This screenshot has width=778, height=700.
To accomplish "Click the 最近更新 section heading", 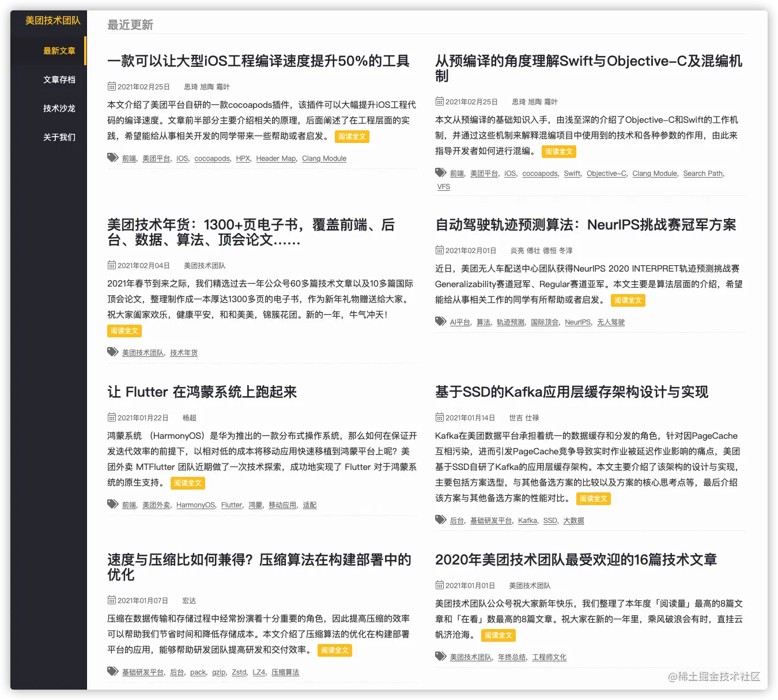I will (x=130, y=25).
